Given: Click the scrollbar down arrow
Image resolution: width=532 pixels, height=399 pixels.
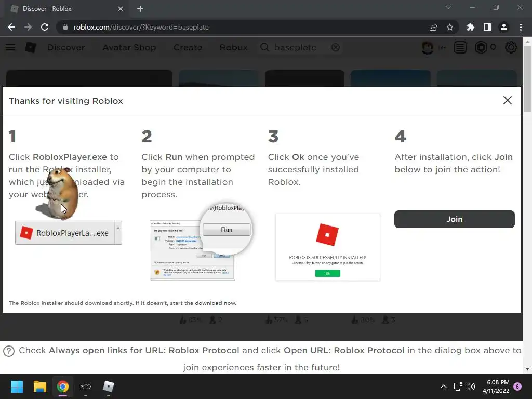Looking at the screenshot, I should 528,369.
